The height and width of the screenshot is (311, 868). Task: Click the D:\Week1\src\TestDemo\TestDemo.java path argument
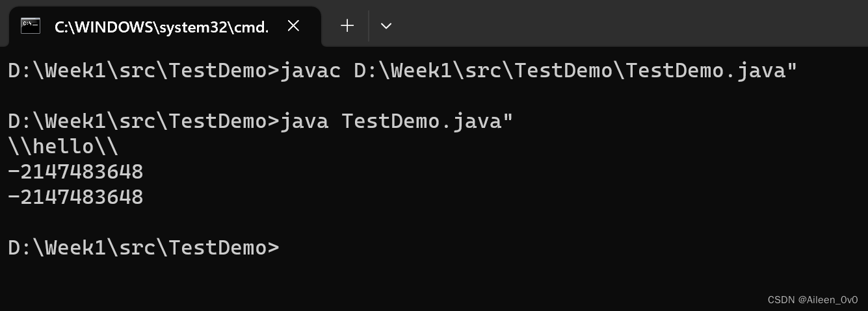(x=575, y=71)
